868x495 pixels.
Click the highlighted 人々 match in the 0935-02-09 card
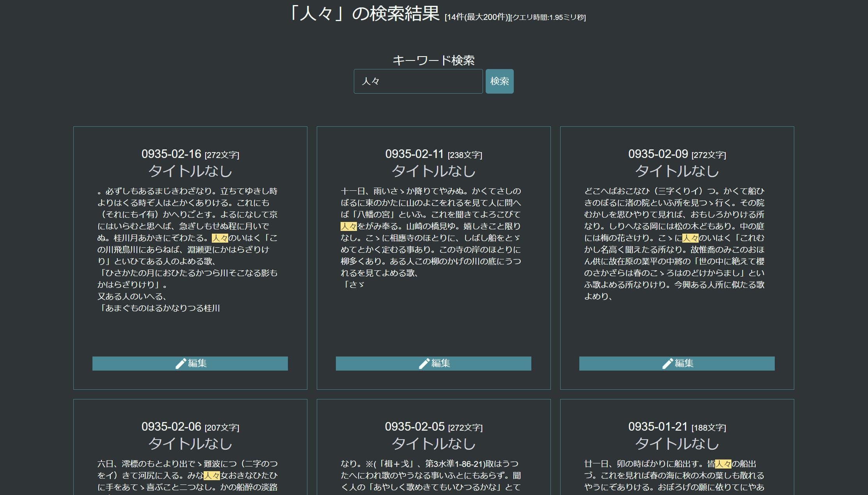pos(691,238)
